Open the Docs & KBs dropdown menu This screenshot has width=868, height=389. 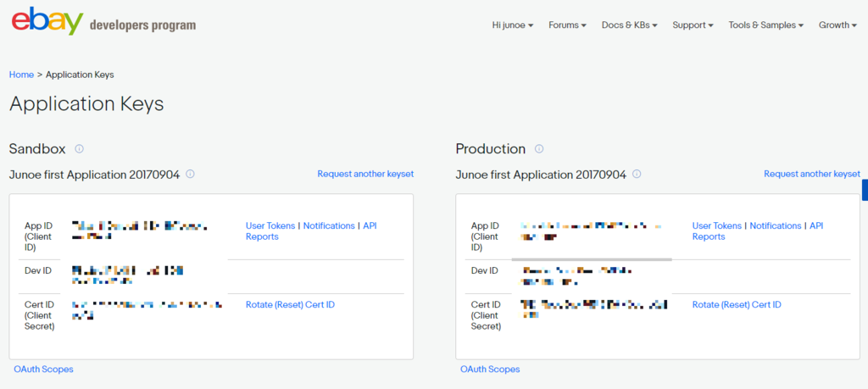click(630, 25)
